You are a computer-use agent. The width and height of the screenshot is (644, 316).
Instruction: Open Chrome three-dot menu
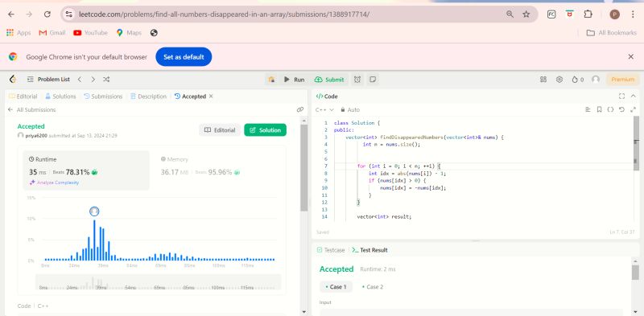point(633,14)
